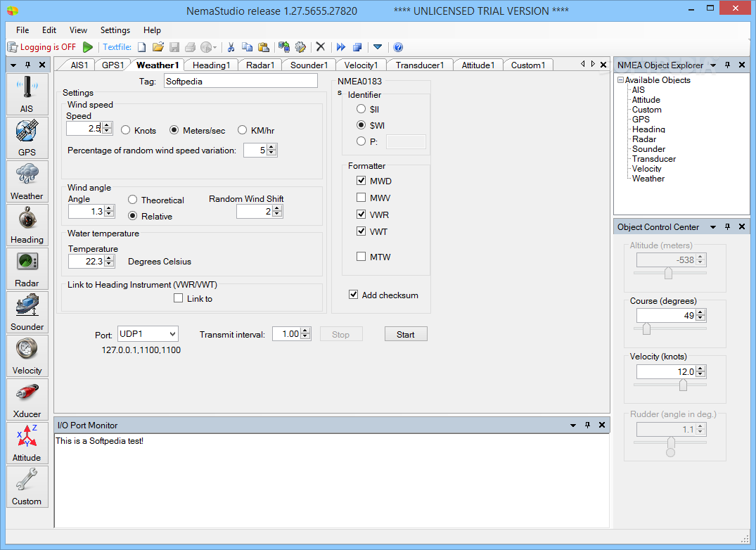Enable the MWV formatter
The width and height of the screenshot is (756, 550).
coord(373,198)
